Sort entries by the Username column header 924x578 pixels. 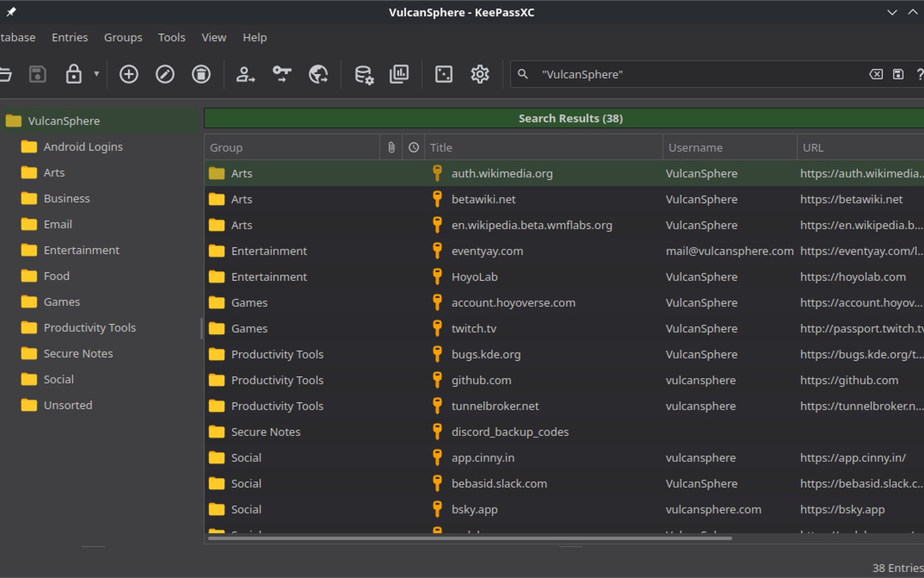pyautogui.click(x=730, y=147)
